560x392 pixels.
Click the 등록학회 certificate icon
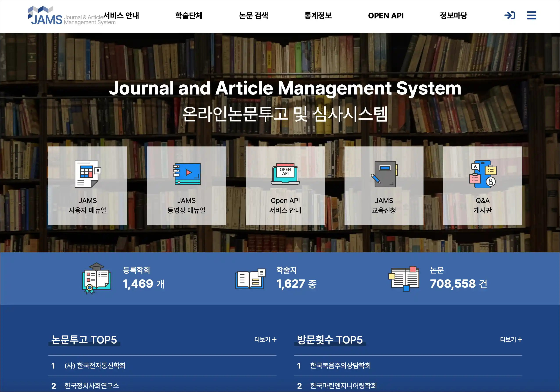pos(97,278)
